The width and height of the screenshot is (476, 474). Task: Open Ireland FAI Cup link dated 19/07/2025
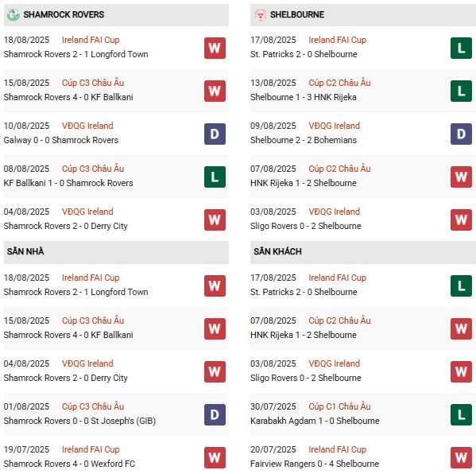[x=91, y=449]
